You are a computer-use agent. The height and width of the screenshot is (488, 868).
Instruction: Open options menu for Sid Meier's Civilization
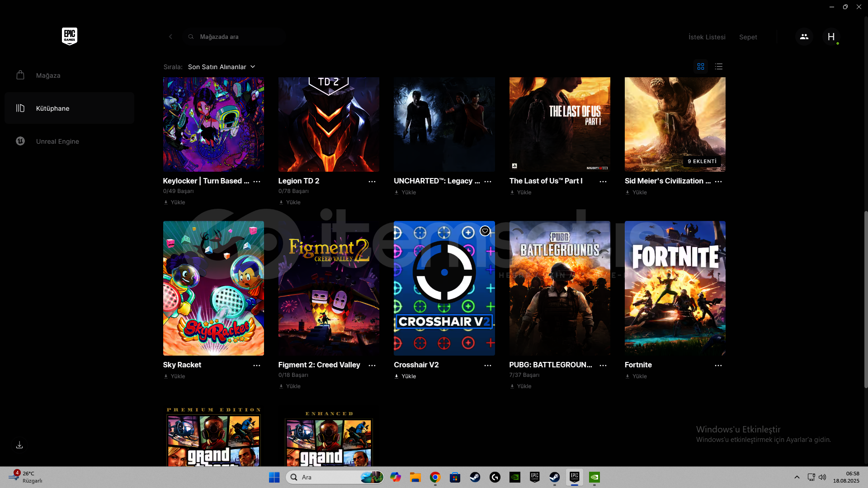[718, 181]
